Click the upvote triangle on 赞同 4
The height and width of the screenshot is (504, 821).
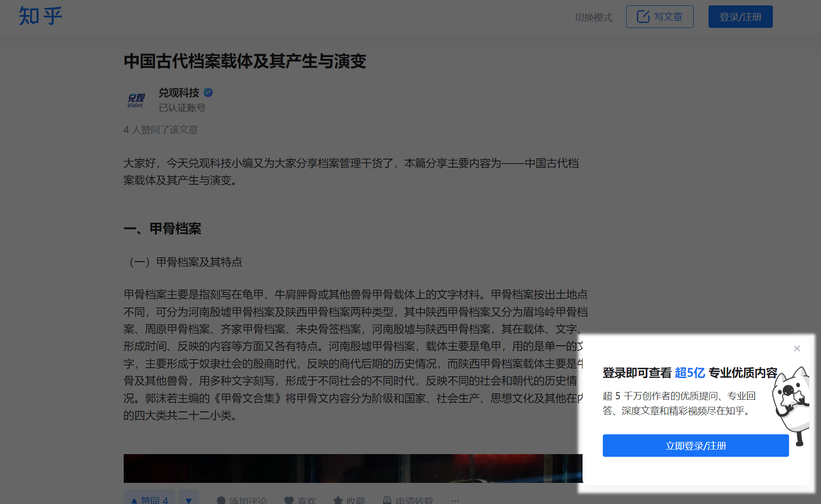[135, 500]
